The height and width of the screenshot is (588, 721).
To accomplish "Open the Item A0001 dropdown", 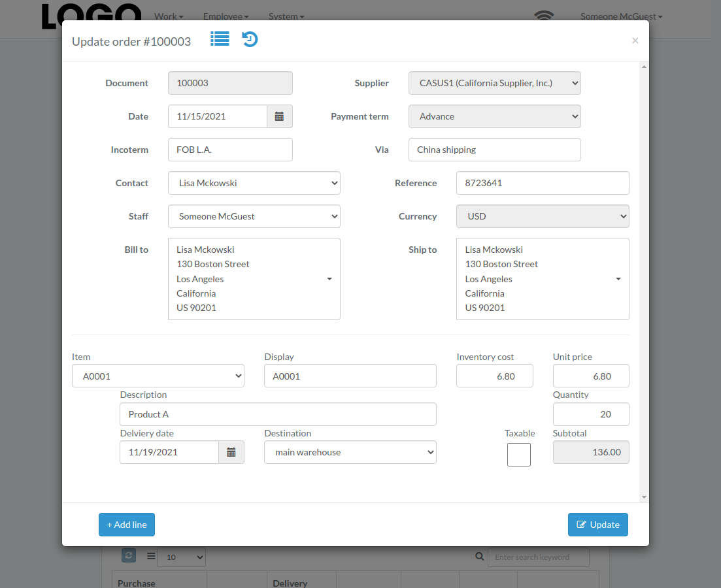I will (x=158, y=376).
